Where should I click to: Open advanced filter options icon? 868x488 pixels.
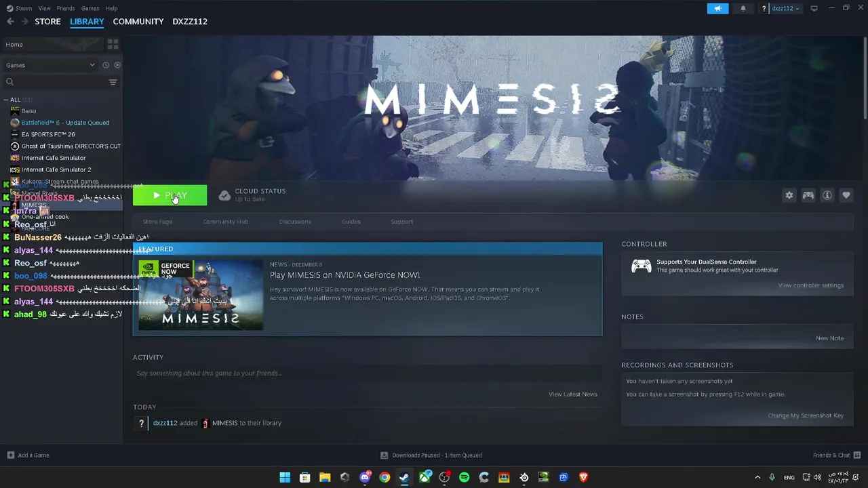(x=113, y=82)
